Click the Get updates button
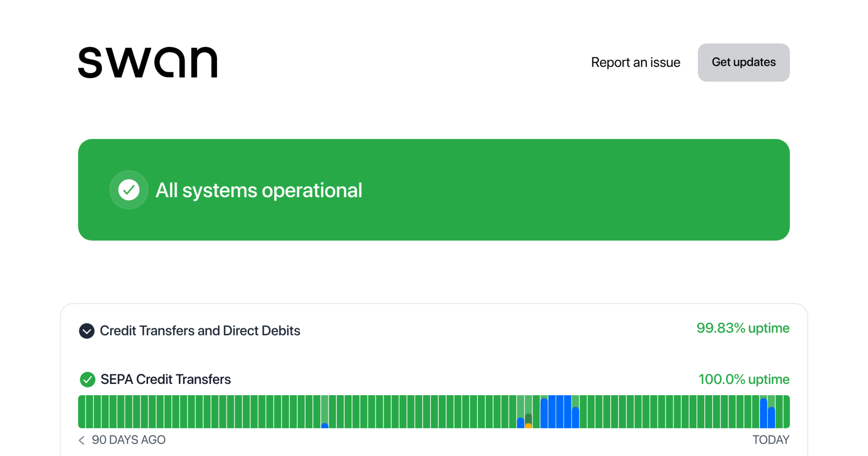Viewport: 868px width, 456px height. (x=744, y=62)
